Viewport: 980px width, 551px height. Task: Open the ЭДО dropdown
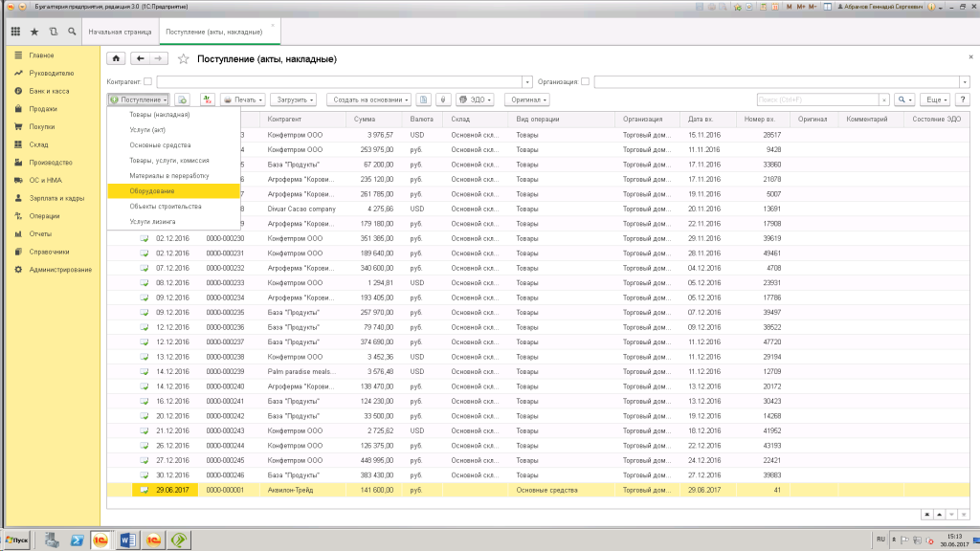coord(475,99)
